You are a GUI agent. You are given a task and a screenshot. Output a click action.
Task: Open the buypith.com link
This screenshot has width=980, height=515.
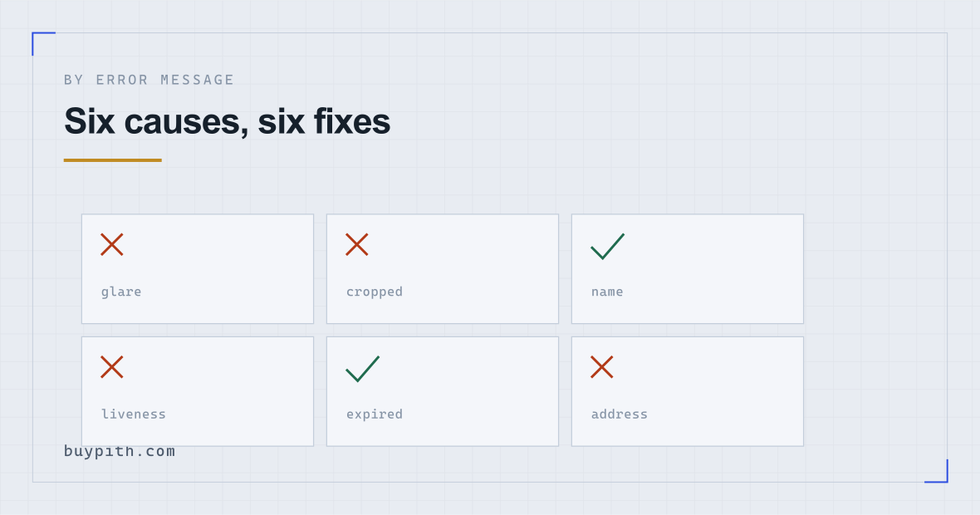click(120, 451)
